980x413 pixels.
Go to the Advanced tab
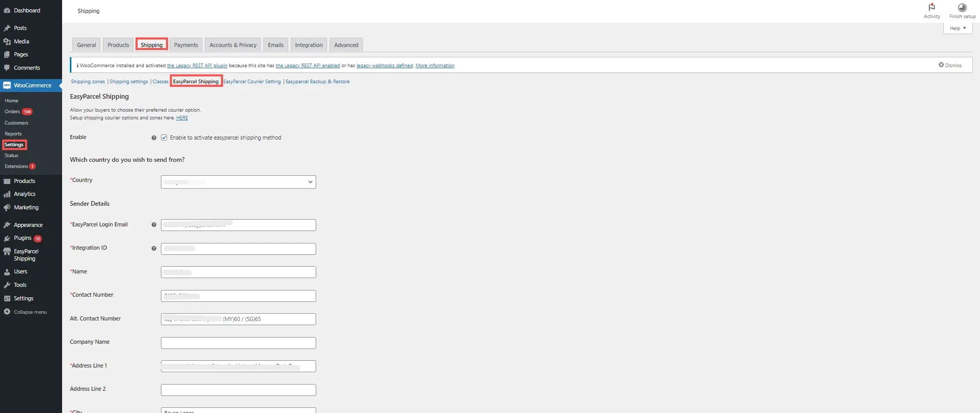click(x=346, y=45)
